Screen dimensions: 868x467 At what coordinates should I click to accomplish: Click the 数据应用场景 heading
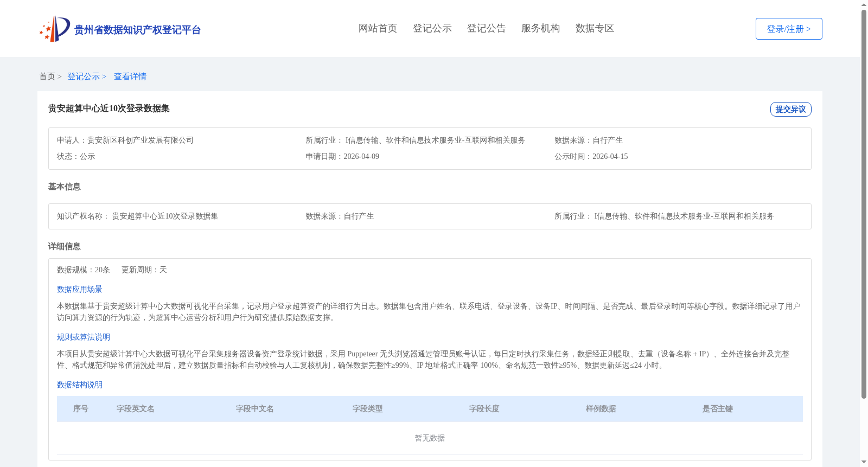(x=80, y=289)
